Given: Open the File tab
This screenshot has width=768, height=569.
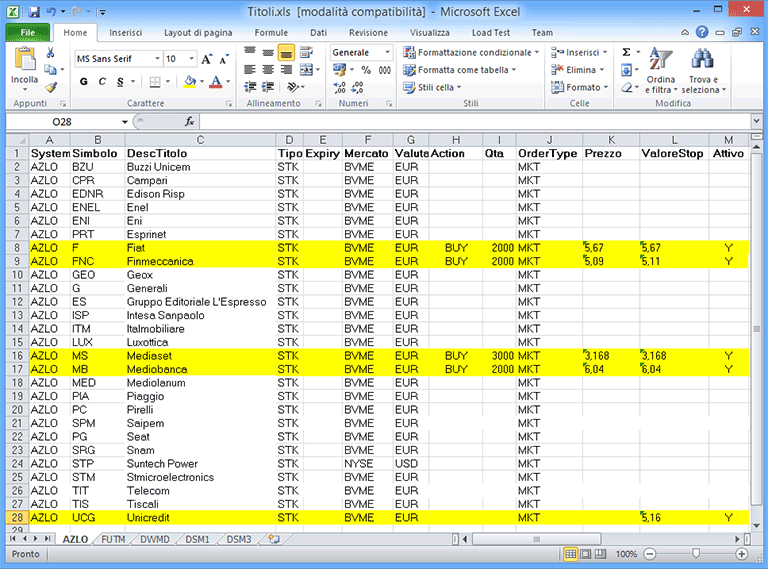Looking at the screenshot, I should (27, 32).
